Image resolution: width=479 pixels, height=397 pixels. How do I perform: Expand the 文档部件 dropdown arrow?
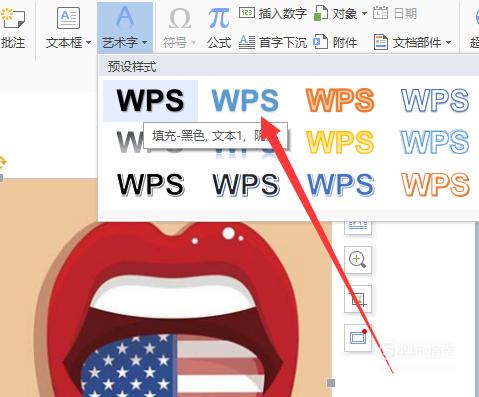(448, 43)
